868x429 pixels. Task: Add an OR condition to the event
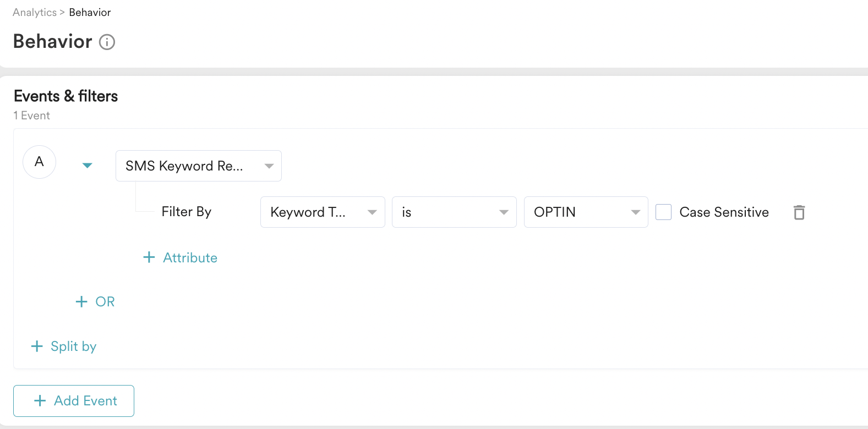[x=105, y=302]
